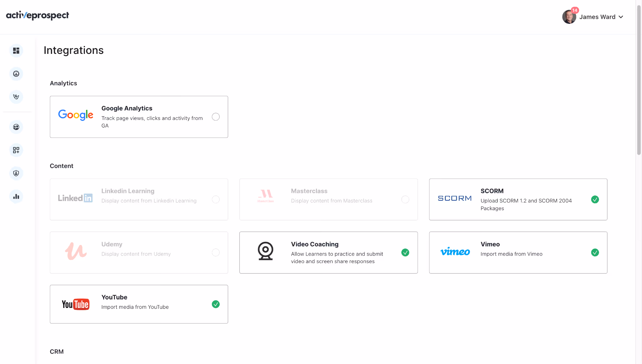Select the SCORM integration card
642x364 pixels.
point(518,199)
